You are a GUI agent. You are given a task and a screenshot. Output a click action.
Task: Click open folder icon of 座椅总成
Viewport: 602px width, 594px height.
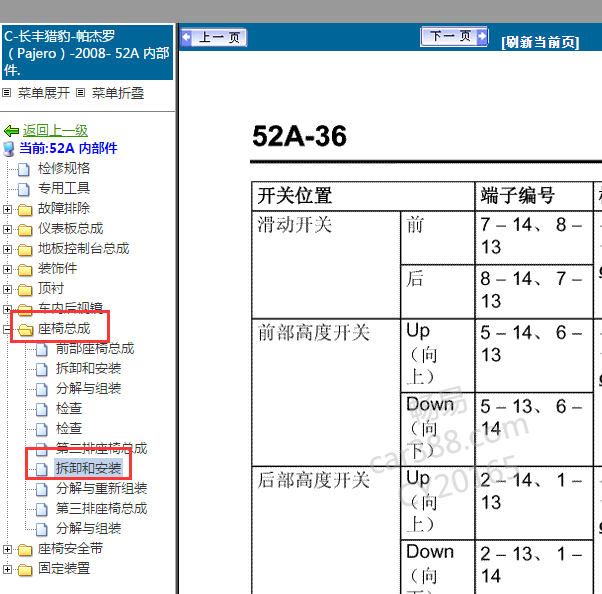(x=25, y=330)
